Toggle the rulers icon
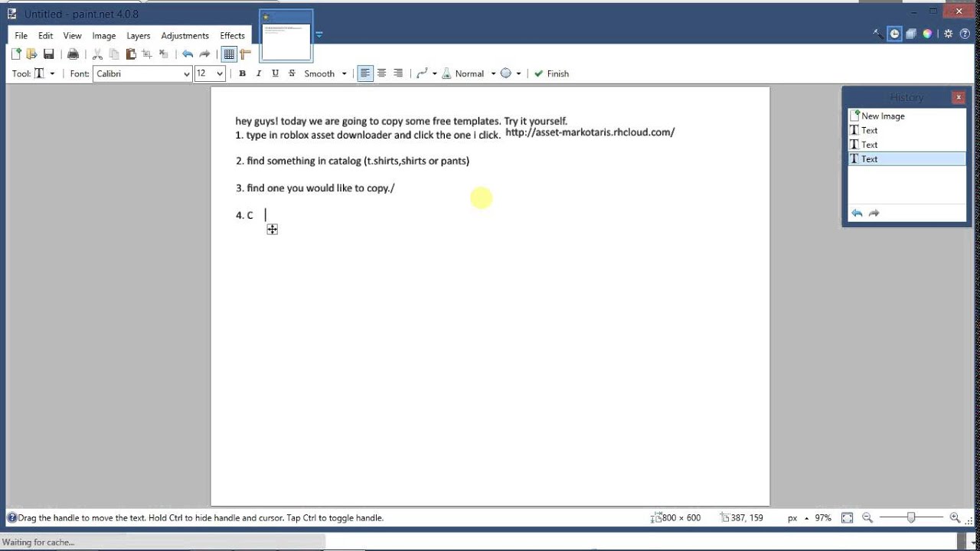The height and width of the screenshot is (551, 980). coord(245,54)
